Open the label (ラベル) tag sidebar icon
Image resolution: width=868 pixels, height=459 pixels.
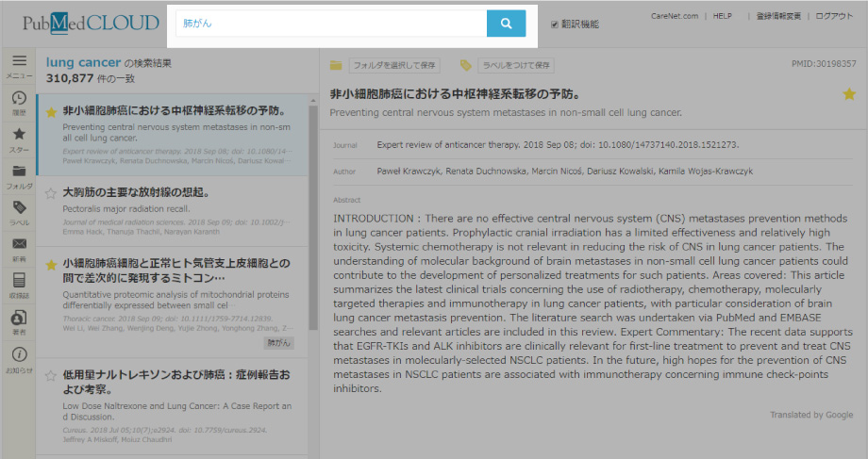tap(19, 211)
